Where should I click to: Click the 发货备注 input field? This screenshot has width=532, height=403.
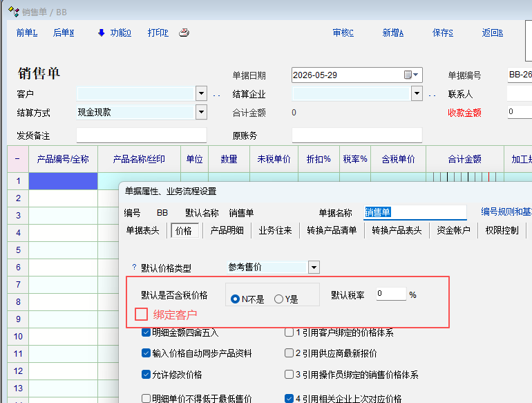click(142, 135)
